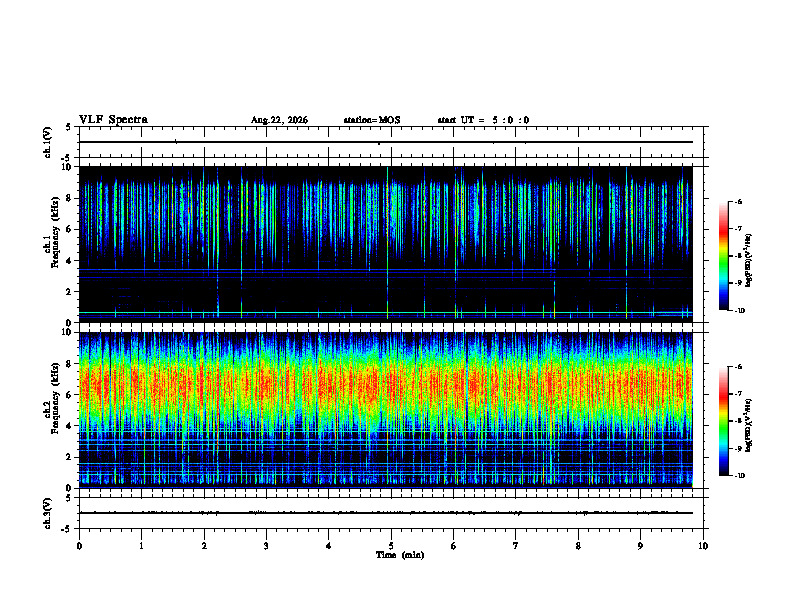Viewport: 792px width, 612px height.
Task: Click the "-10" tick on ch.2 color bar
Action: click(740, 476)
